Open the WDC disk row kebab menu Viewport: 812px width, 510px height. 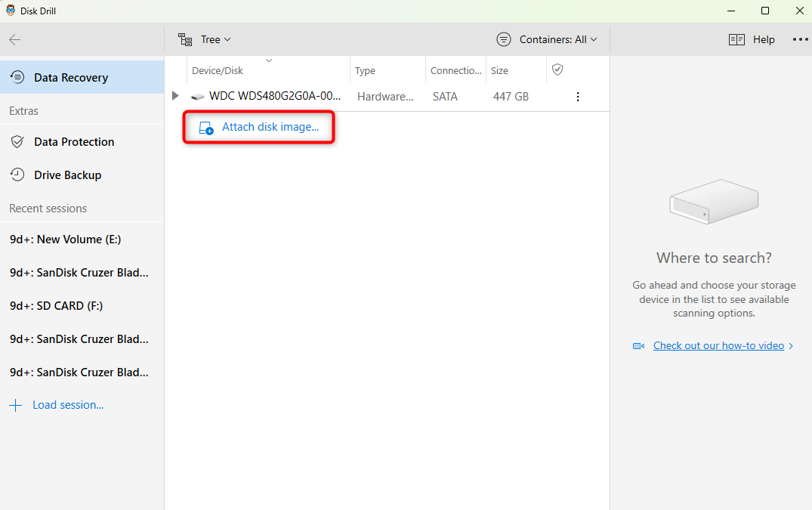pos(578,97)
